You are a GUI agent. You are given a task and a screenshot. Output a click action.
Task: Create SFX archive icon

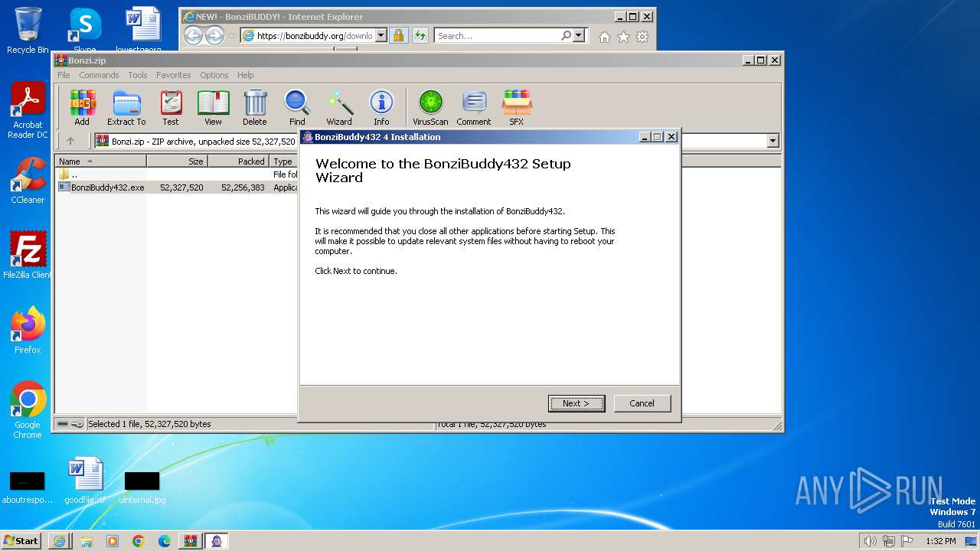tap(517, 107)
